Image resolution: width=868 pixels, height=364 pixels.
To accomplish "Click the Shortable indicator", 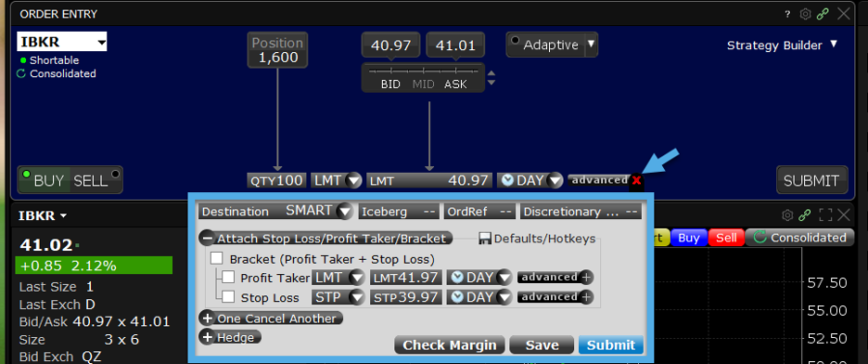I will 49,59.
